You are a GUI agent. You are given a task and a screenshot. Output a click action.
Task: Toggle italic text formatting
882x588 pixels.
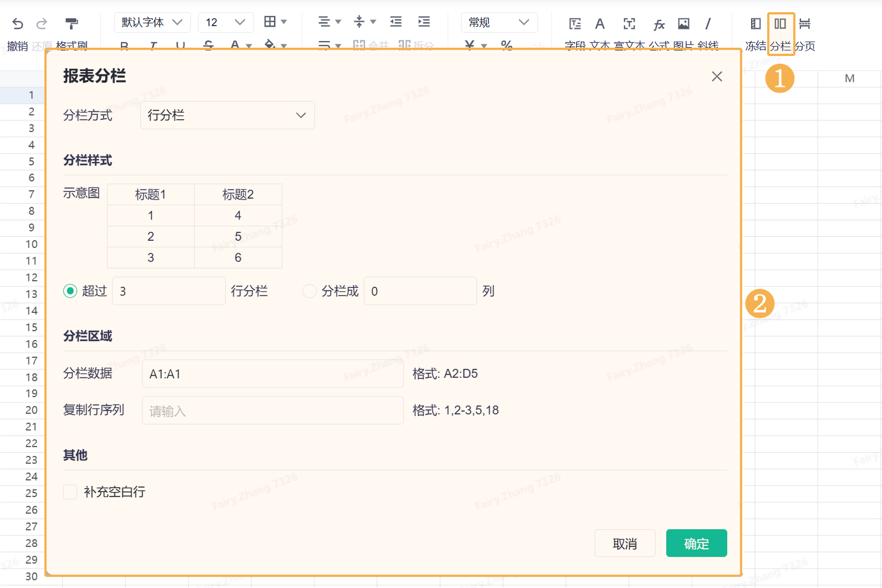[x=153, y=45]
